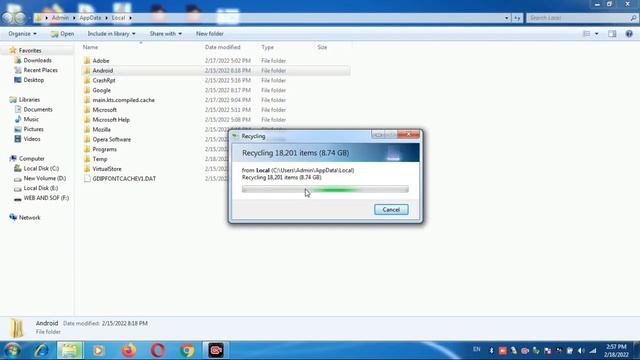640x360 pixels.
Task: Click the Recycling progress bar
Action: [325, 189]
